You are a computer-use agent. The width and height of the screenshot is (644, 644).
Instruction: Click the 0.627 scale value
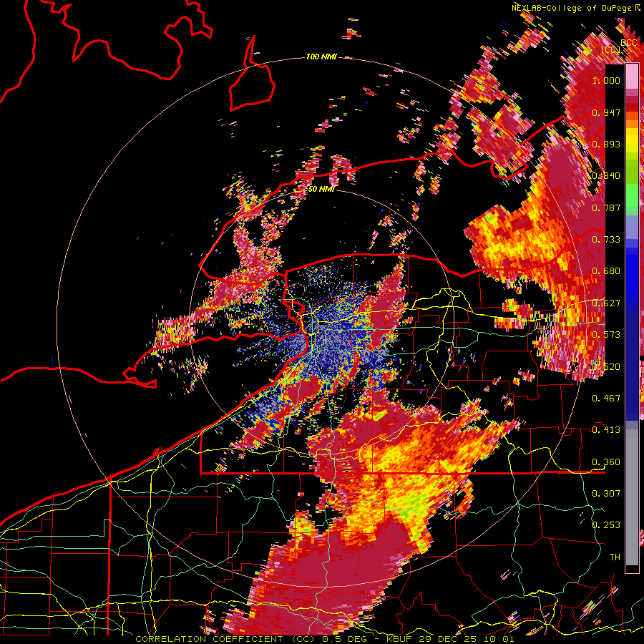click(606, 303)
